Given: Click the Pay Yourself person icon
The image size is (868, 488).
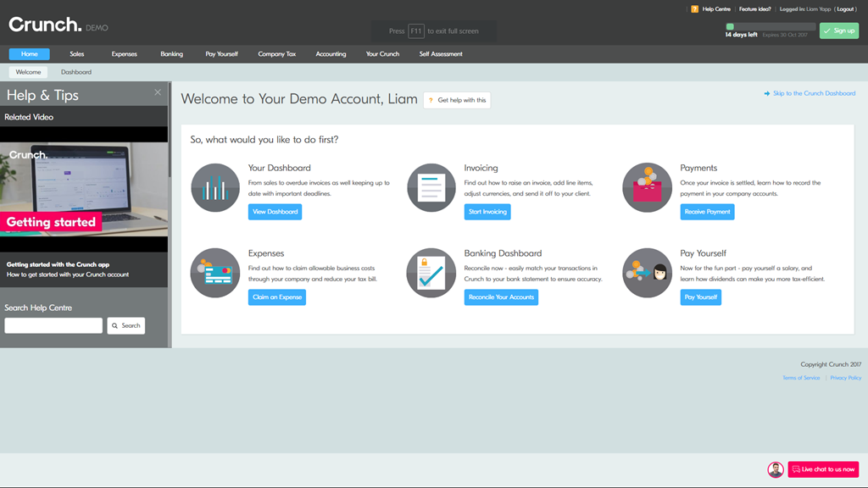Looking at the screenshot, I should click(647, 273).
